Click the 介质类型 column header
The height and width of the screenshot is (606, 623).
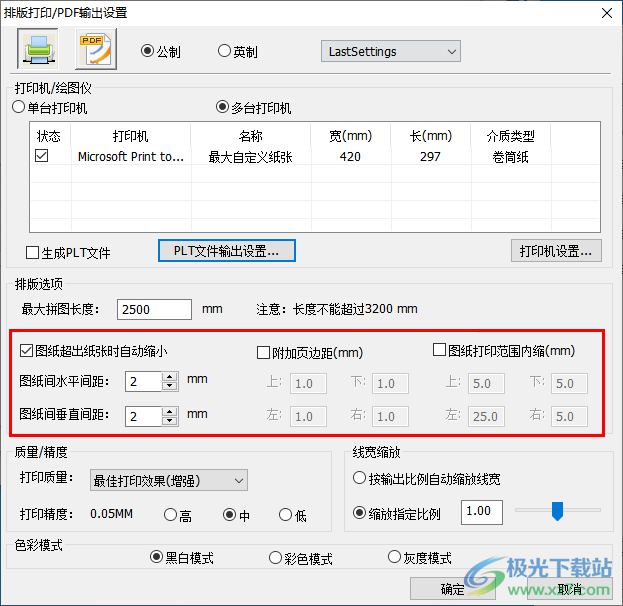tap(511, 136)
